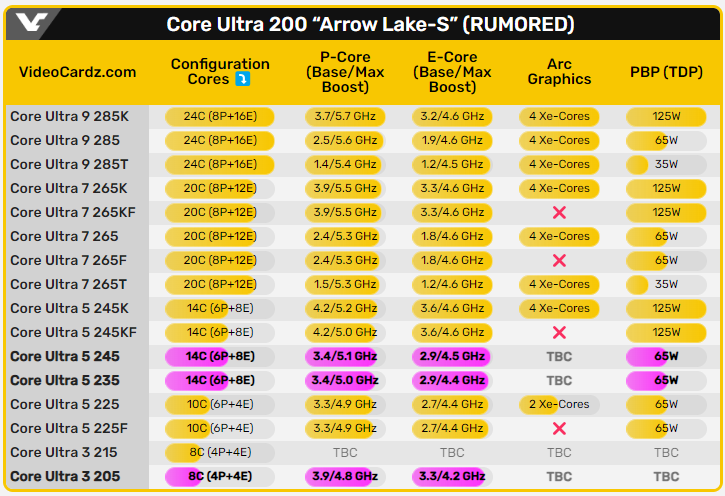Viewport: 725px width, 496px height.
Task: Click 1.5/5.3 GHz for Core Ultra 7 265T
Action: [345, 284]
